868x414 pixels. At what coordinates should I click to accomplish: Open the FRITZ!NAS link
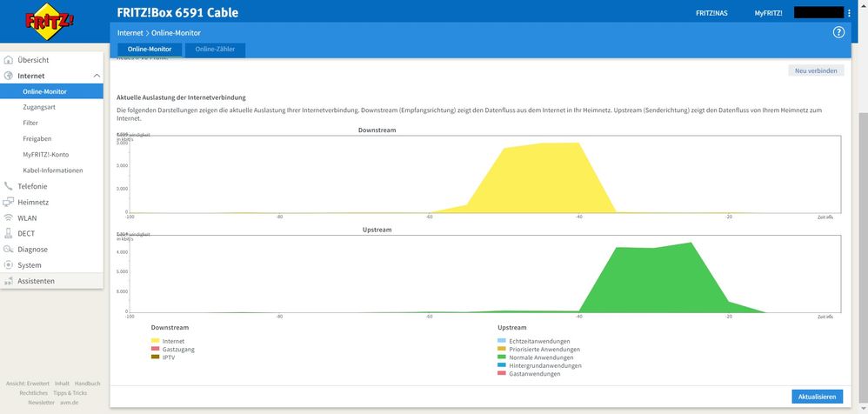[711, 13]
